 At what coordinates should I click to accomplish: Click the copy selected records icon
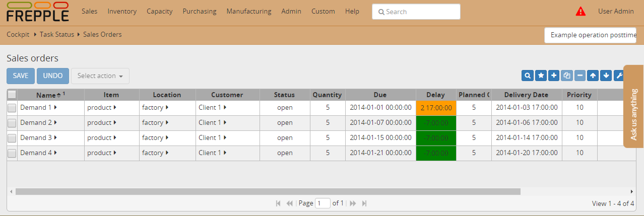point(567,76)
